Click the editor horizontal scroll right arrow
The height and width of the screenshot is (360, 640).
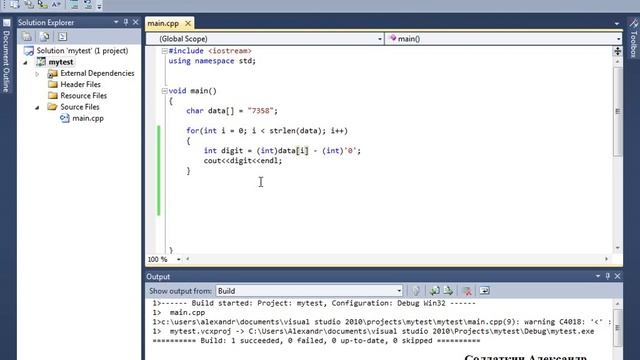tap(607, 259)
